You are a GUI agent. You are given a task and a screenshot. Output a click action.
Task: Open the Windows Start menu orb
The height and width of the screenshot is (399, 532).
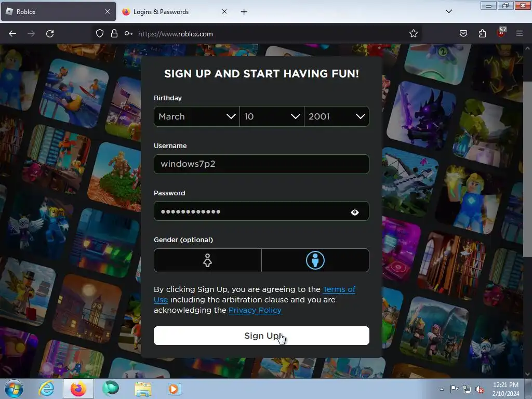(x=14, y=389)
